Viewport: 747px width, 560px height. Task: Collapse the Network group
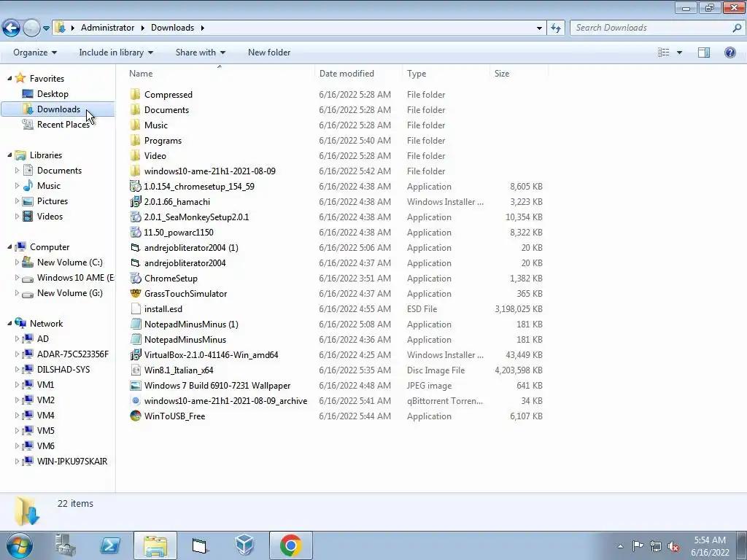pyautogui.click(x=9, y=323)
